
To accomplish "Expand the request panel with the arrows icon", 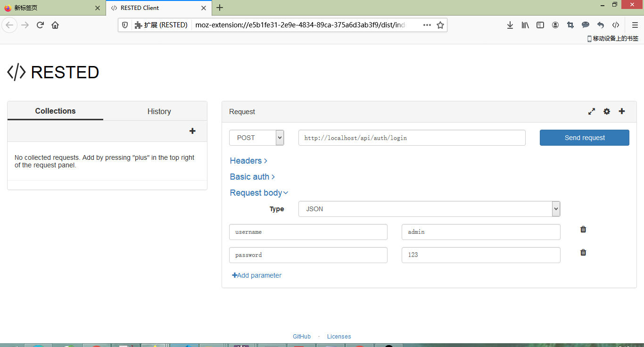I will [592, 112].
